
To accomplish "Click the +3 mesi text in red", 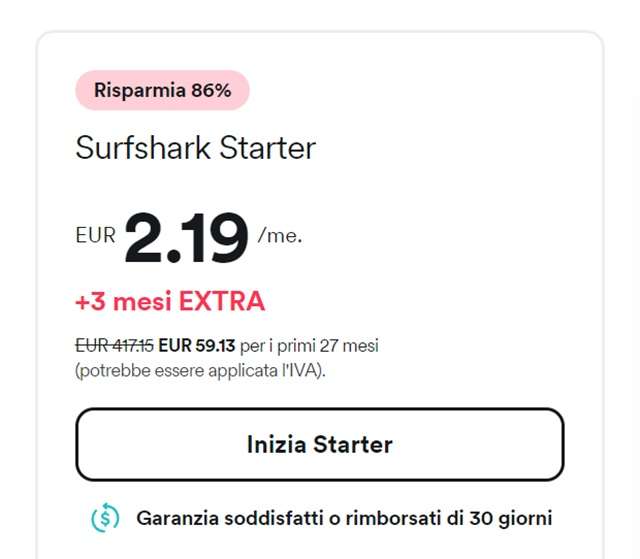I will coord(120,301).
